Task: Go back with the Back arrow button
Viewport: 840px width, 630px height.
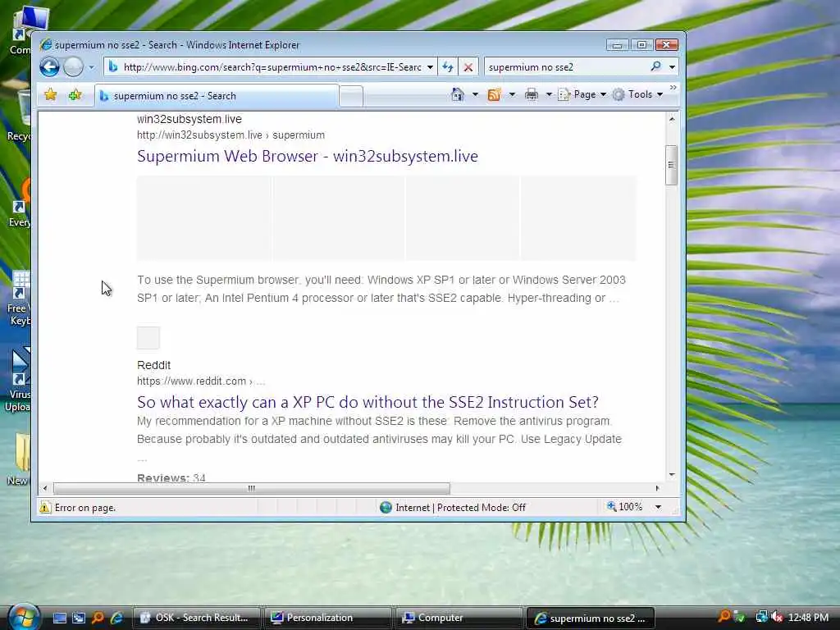Action: pos(49,67)
